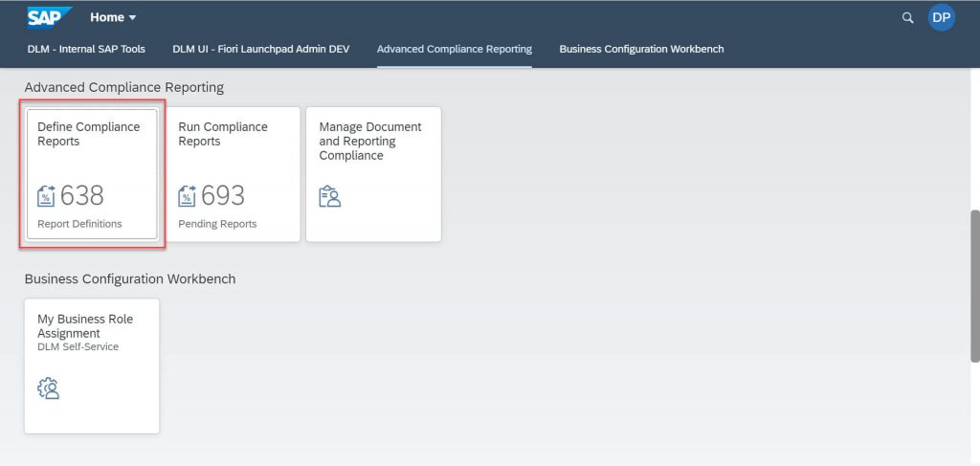This screenshot has height=466, width=980.
Task: Open the search magnifier icon
Action: [907, 17]
